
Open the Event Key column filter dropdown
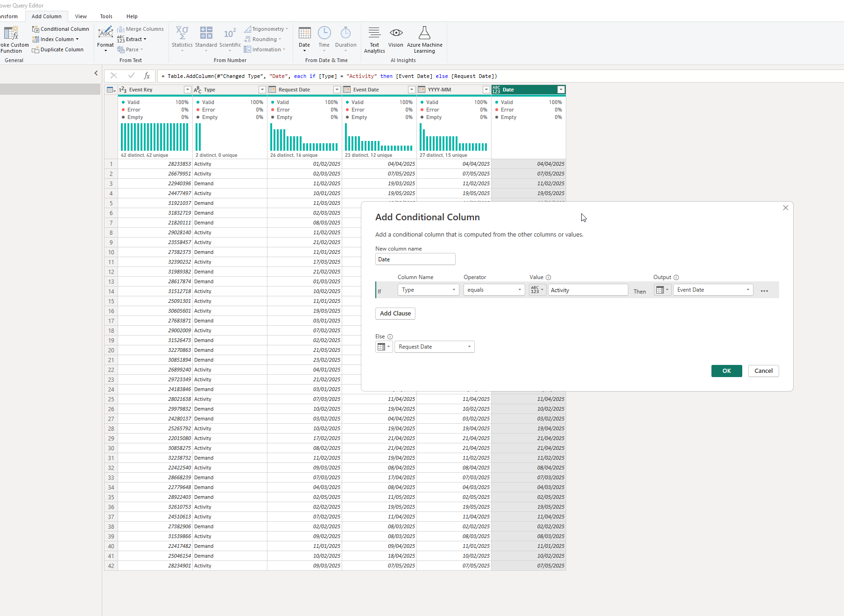click(187, 90)
